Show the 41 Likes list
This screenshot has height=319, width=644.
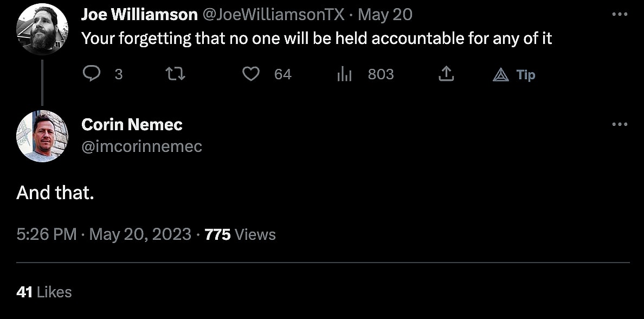(x=44, y=292)
